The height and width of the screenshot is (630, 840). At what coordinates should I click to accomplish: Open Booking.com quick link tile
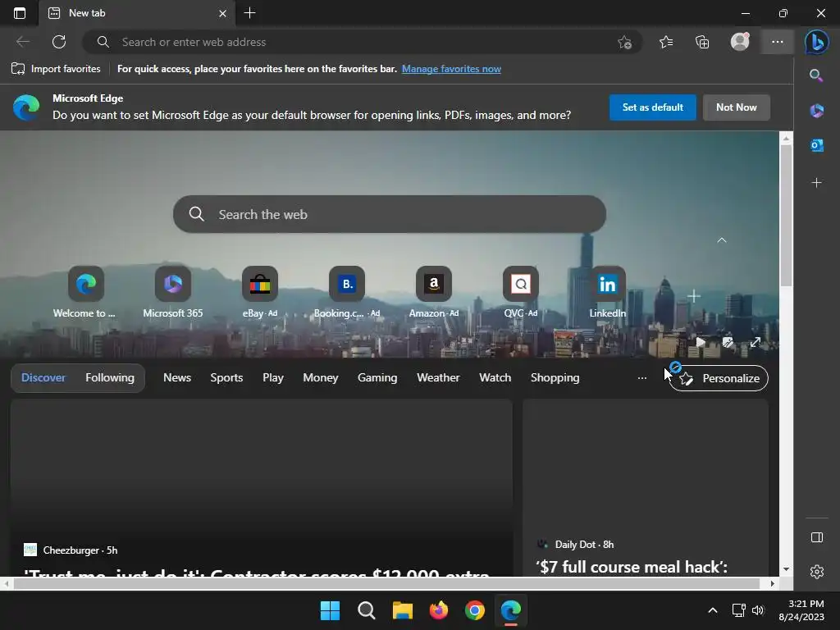tap(347, 293)
